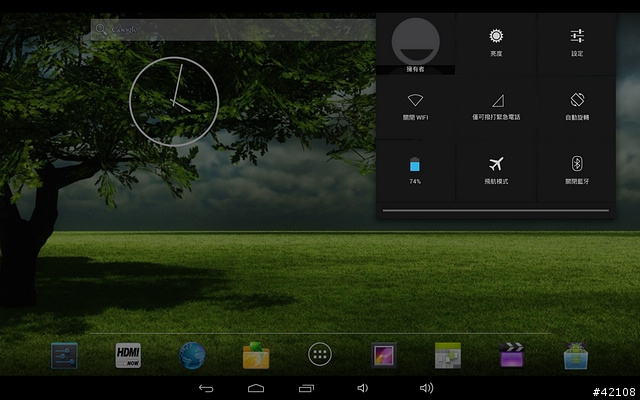Launch the Gallery app
The image size is (640, 400).
[384, 355]
